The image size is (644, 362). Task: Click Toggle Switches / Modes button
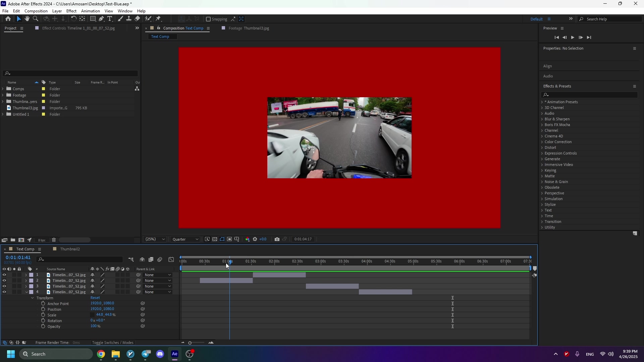113,343
